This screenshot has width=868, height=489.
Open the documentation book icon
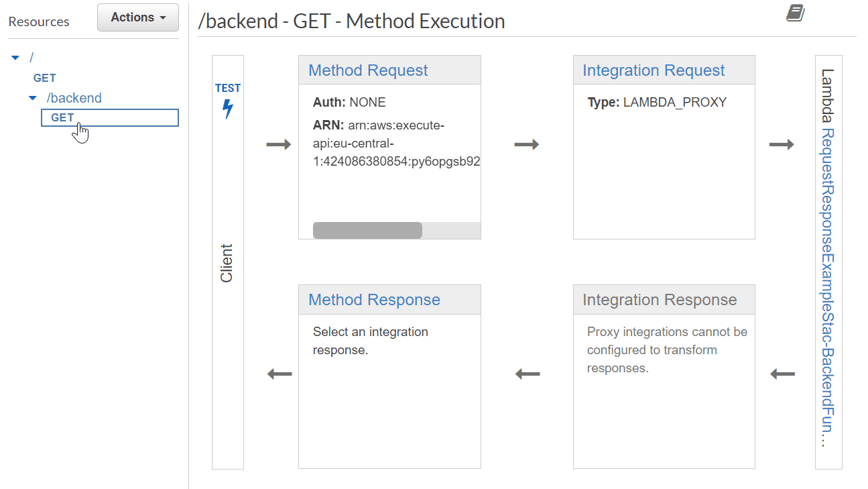(x=796, y=13)
